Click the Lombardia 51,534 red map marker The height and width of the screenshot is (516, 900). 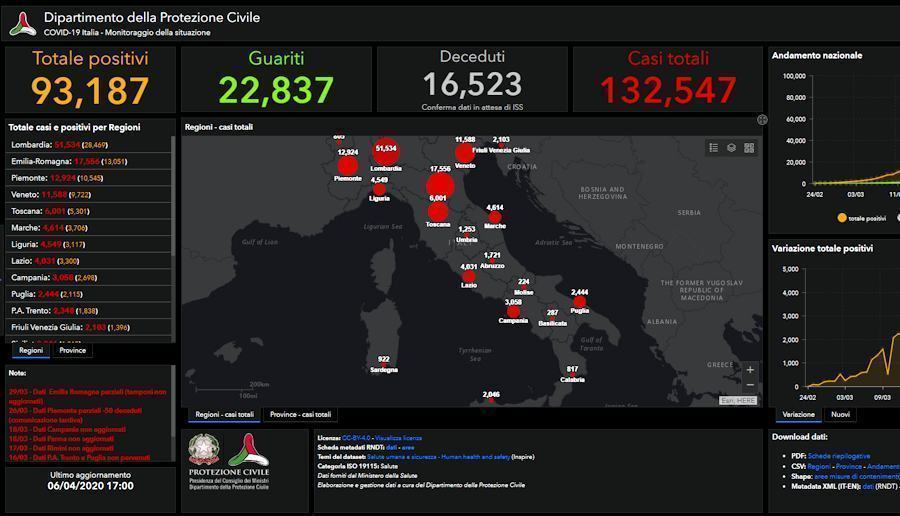click(386, 151)
